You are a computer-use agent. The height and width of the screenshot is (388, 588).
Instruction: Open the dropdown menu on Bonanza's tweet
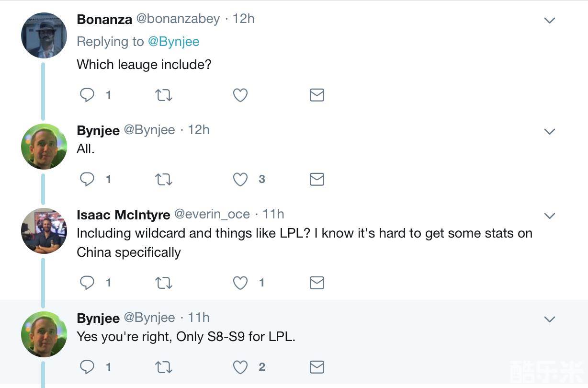(550, 20)
